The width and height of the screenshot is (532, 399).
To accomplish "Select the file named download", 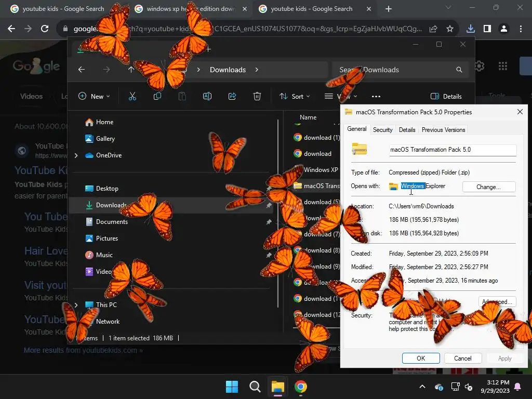I will tap(312, 154).
